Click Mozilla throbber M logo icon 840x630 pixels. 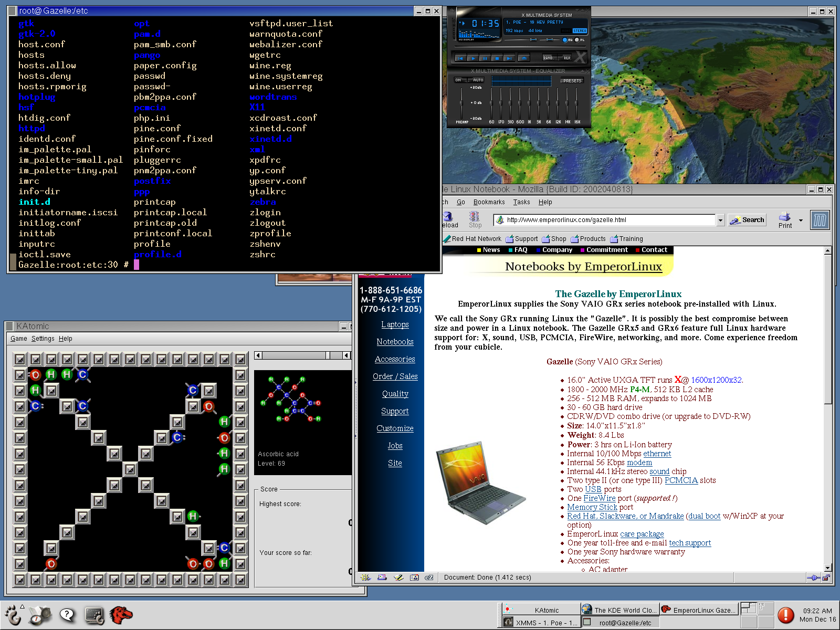(820, 220)
